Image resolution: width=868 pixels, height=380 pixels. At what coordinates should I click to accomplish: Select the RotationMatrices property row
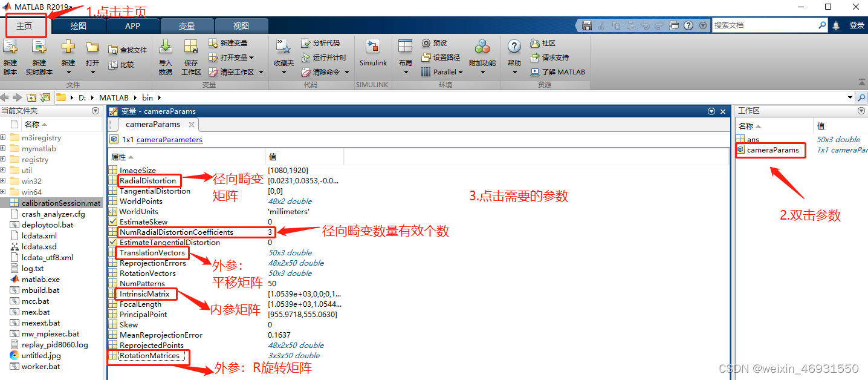point(149,356)
